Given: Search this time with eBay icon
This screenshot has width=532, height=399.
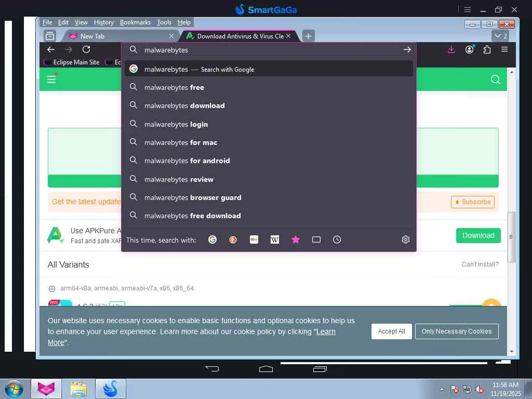Looking at the screenshot, I should pos(254,240).
